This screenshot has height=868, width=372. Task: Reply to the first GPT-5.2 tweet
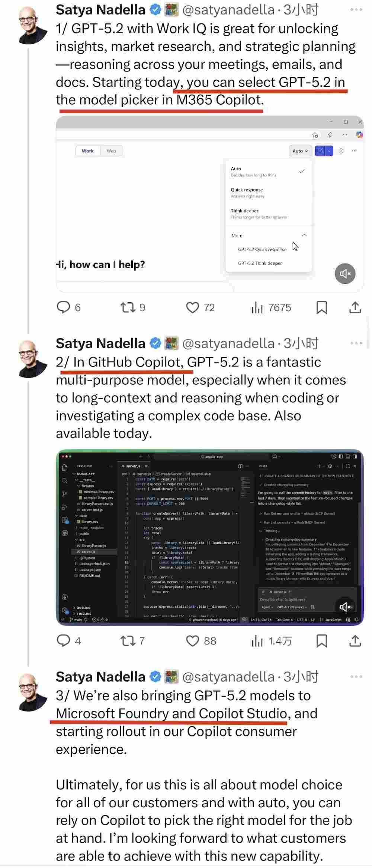point(63,308)
